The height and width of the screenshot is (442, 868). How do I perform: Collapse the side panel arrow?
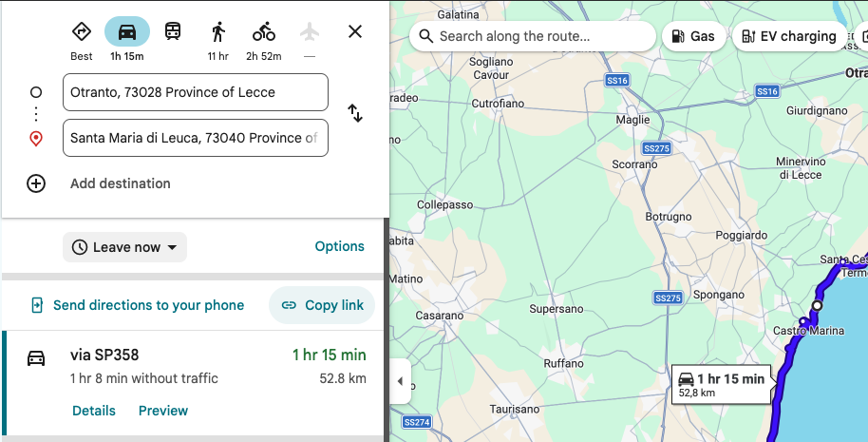point(400,381)
